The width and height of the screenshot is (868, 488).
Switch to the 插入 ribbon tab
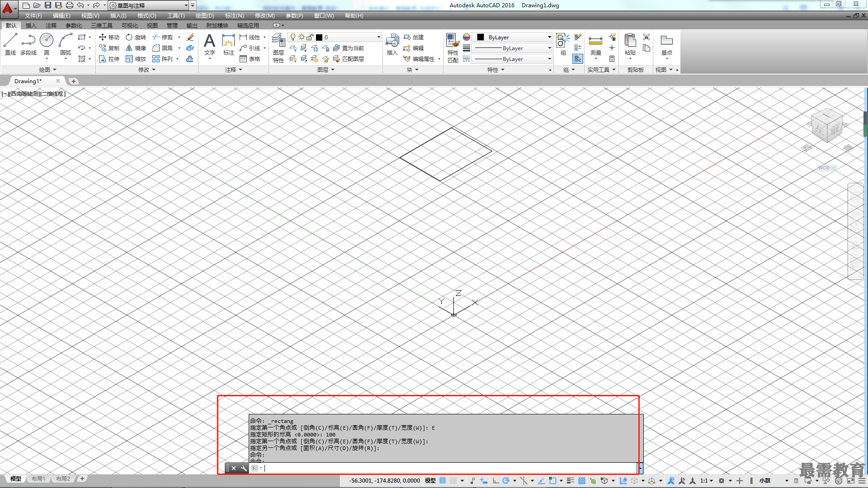31,25
